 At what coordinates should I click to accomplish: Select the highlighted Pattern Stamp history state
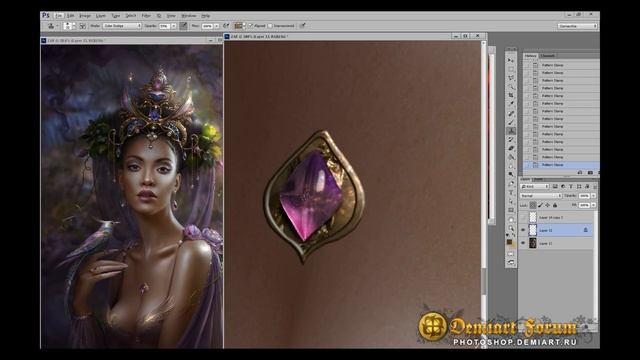coord(562,165)
